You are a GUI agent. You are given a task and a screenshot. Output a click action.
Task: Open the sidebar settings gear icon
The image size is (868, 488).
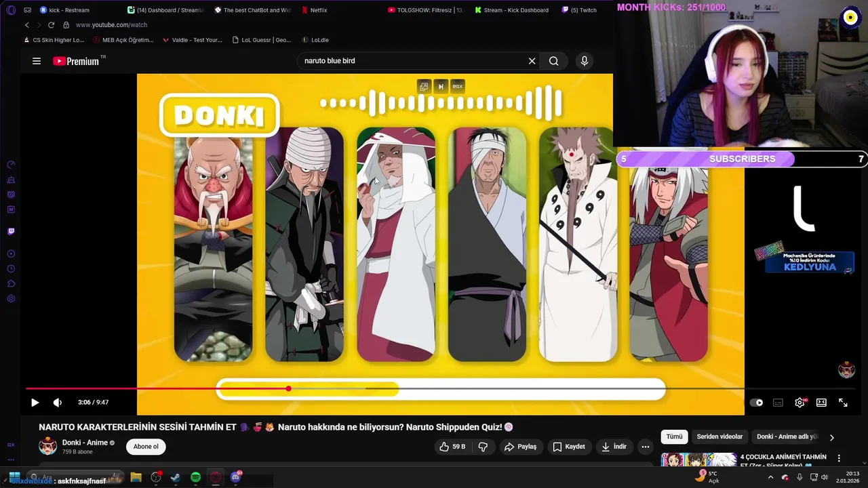[11, 299]
